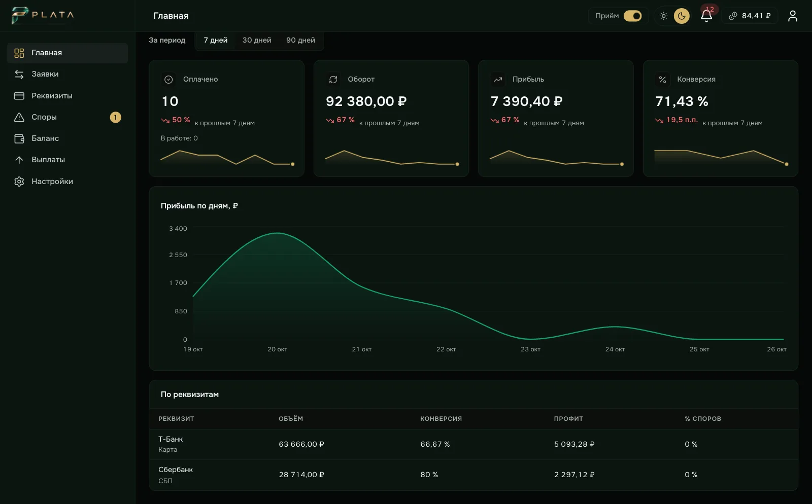Open the Главная dashboard sidebar icon
This screenshot has width=812, height=504.
coord(19,53)
